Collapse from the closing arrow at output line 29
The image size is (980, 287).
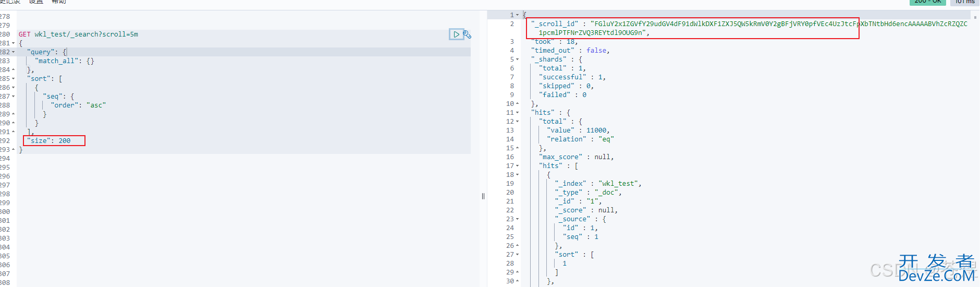[517, 272]
